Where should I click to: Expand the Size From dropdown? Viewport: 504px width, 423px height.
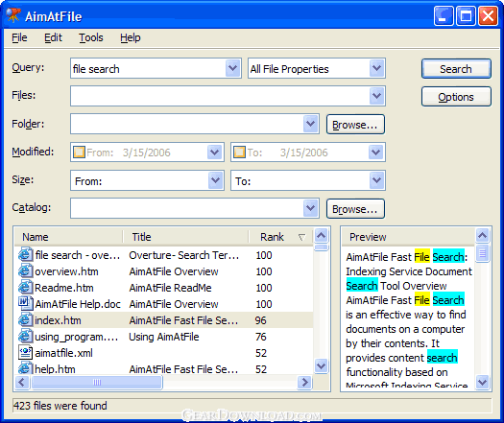click(215, 180)
